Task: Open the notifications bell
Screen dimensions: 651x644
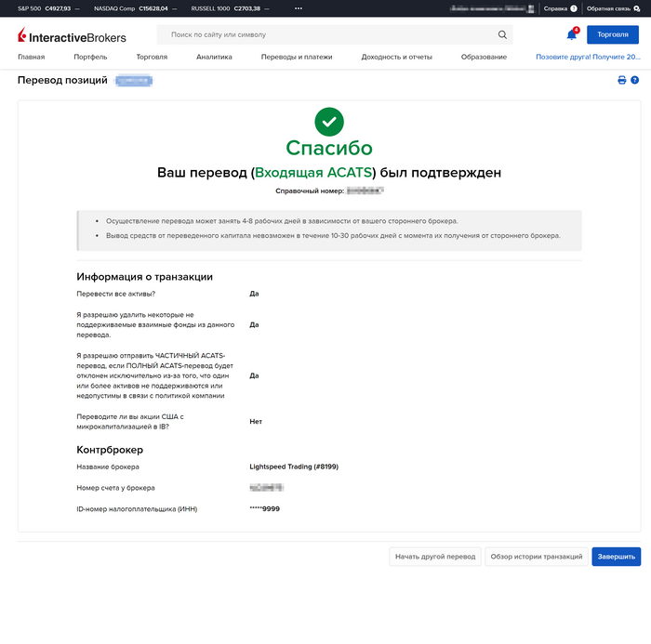Action: [x=571, y=35]
